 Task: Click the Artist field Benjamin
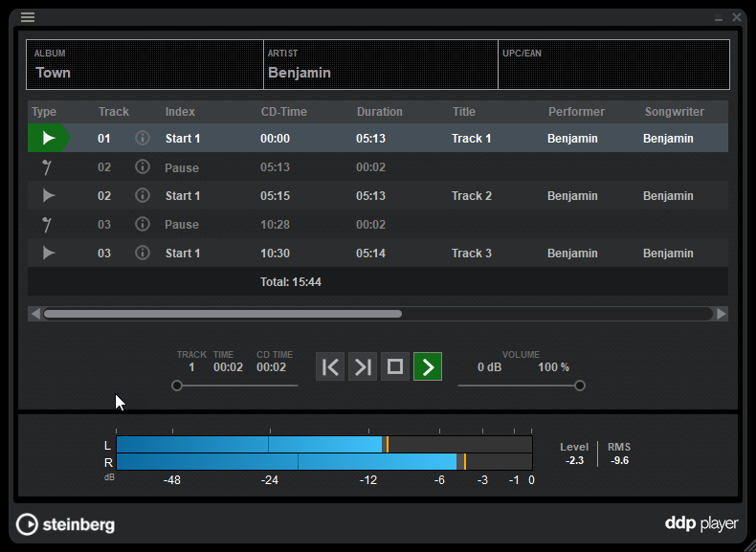381,65
